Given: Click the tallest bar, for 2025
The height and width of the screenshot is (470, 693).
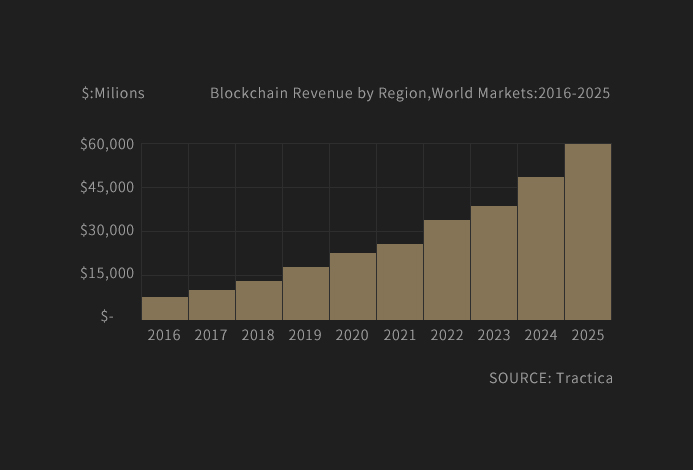Looking at the screenshot, I should [x=588, y=232].
